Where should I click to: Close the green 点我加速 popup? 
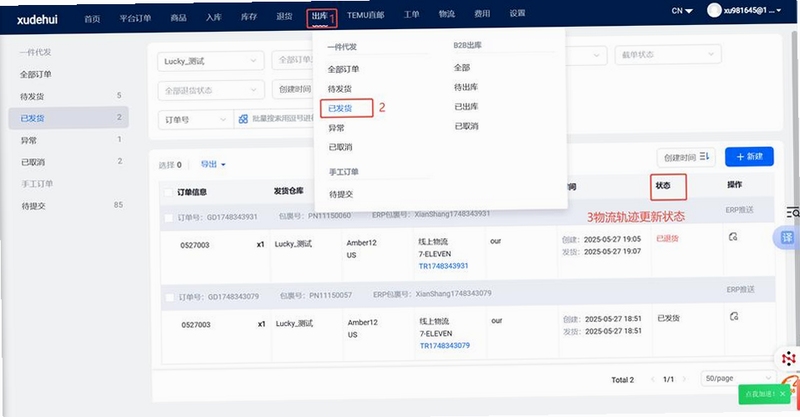coord(783,394)
